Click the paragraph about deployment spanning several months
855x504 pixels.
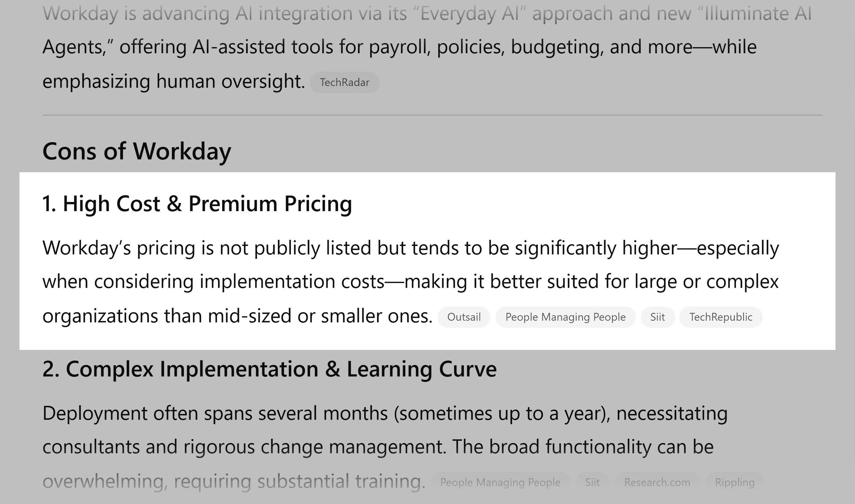(x=385, y=447)
